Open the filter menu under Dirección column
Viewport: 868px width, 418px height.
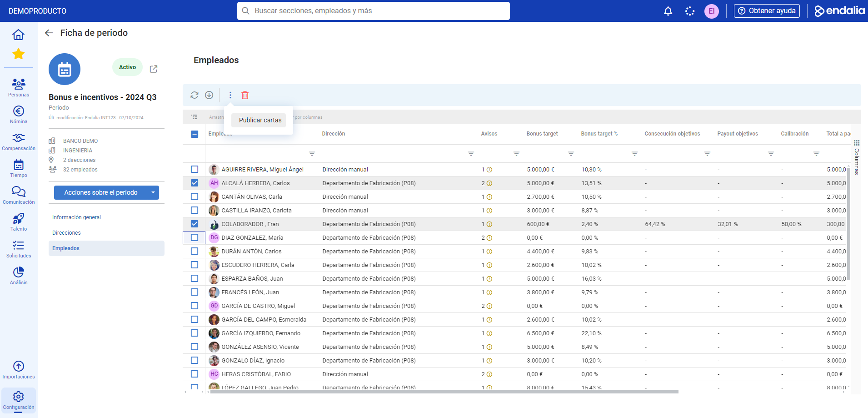[x=471, y=154]
